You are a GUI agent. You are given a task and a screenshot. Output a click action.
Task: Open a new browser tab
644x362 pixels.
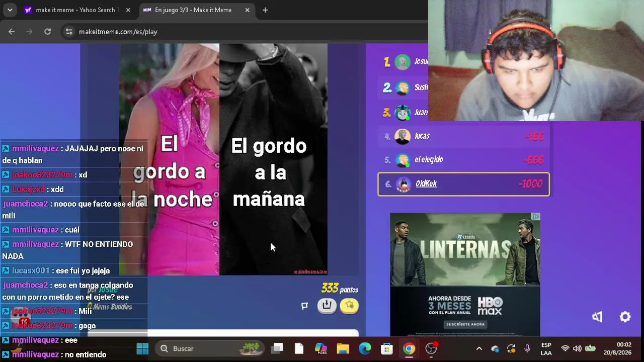(x=265, y=10)
